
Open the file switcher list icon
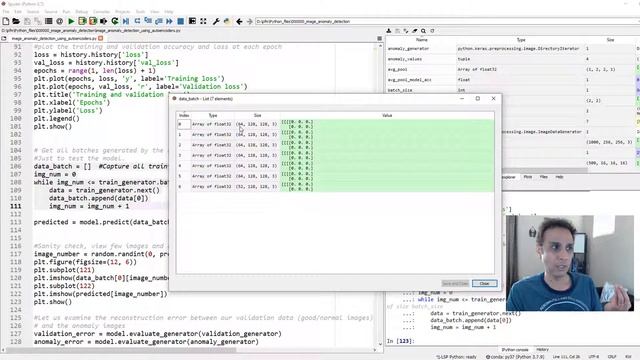click(x=49, y=21)
